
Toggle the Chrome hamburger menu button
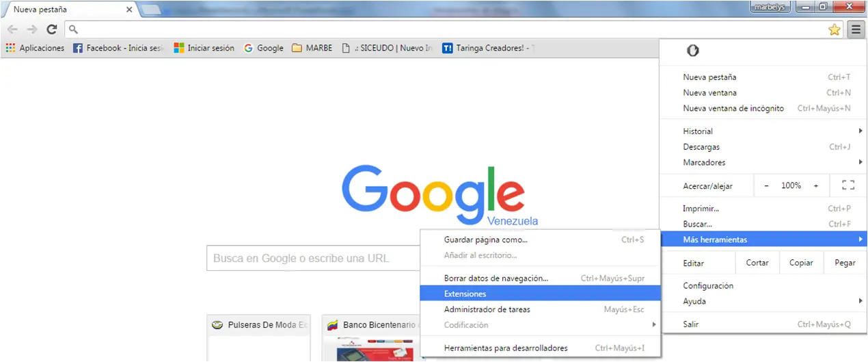pos(856,29)
